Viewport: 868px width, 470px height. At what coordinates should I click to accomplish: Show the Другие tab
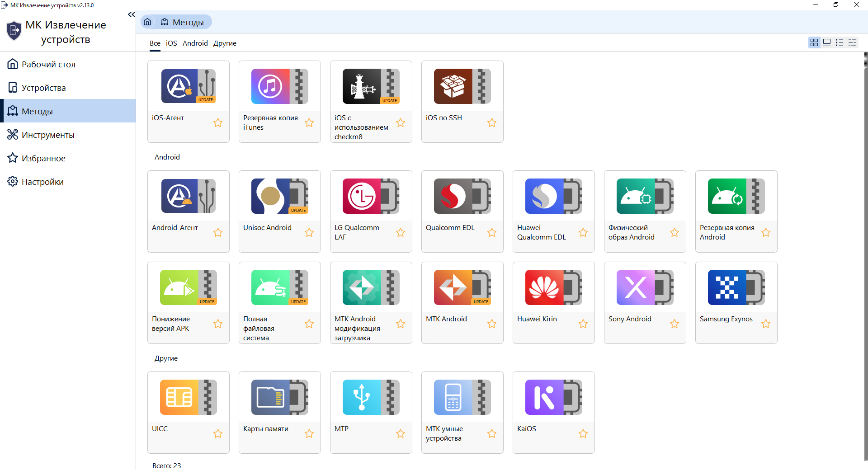(x=225, y=43)
